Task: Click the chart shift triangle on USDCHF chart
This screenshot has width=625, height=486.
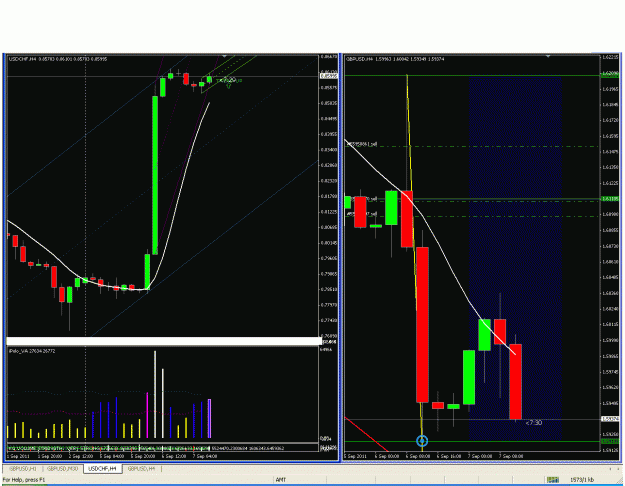Action: 224,57
